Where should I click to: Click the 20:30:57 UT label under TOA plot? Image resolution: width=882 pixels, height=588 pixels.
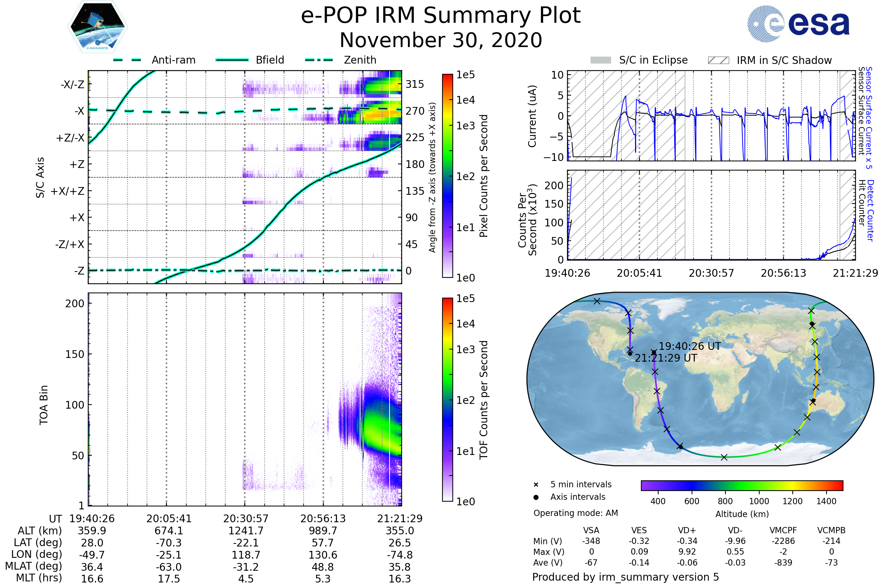245,519
